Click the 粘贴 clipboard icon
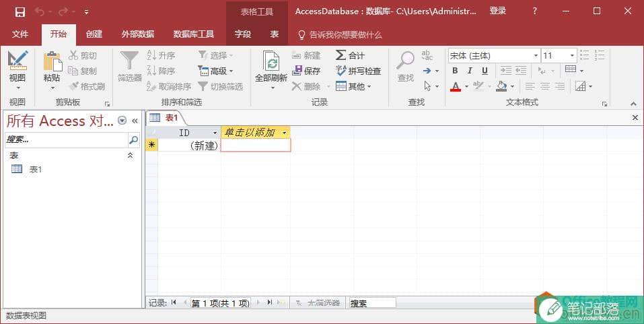The height and width of the screenshot is (324, 644). coord(52,61)
